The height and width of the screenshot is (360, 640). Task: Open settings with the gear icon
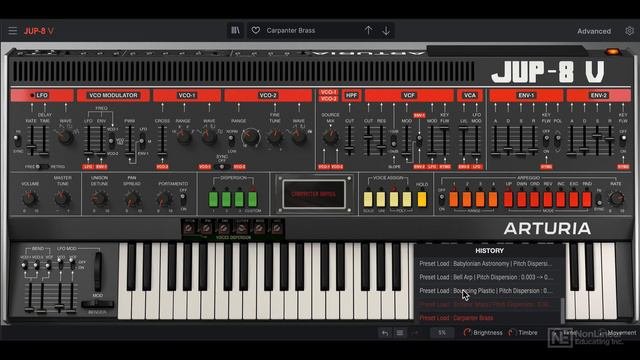(629, 31)
